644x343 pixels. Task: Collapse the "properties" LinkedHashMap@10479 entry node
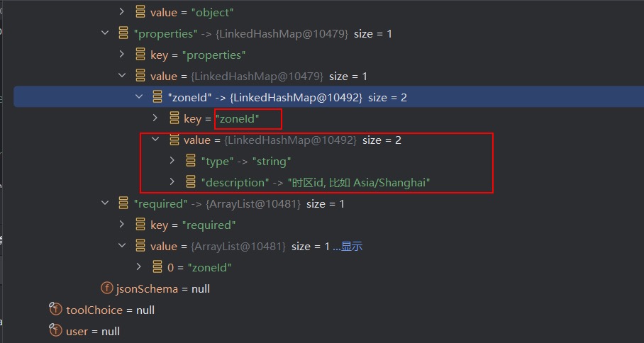coord(106,33)
